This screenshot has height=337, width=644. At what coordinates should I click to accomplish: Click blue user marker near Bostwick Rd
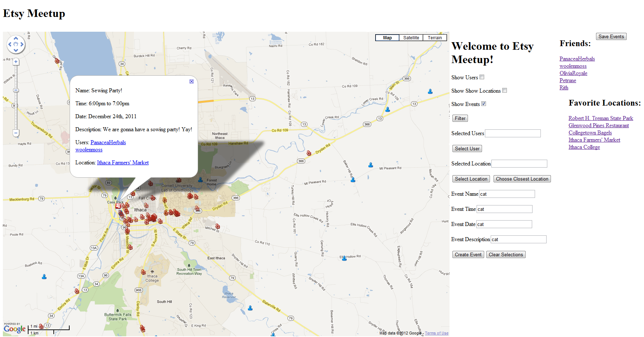44,277
